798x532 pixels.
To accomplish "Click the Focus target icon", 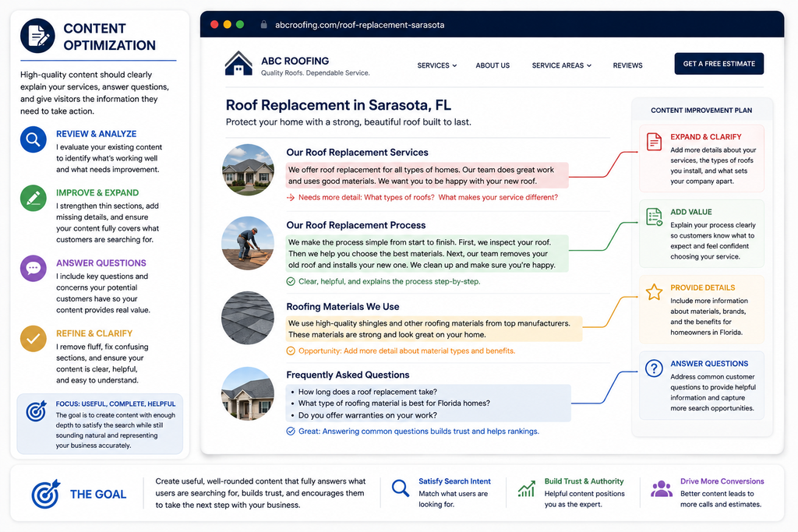I will [36, 411].
